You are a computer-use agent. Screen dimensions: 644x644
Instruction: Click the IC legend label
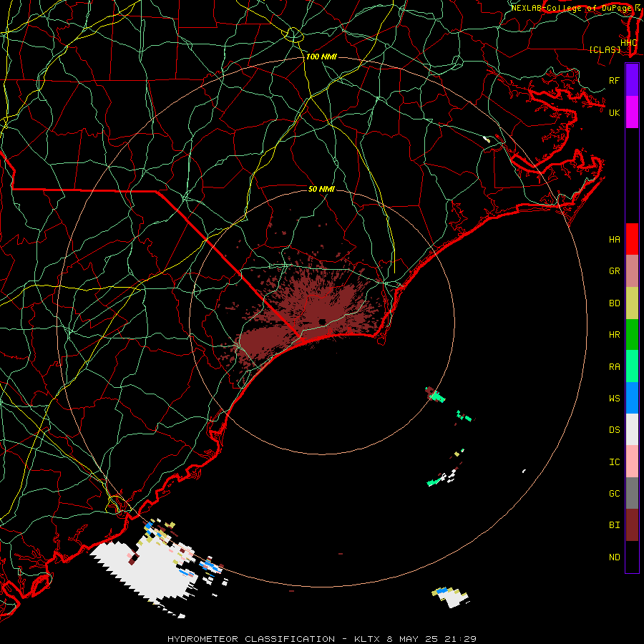click(614, 462)
